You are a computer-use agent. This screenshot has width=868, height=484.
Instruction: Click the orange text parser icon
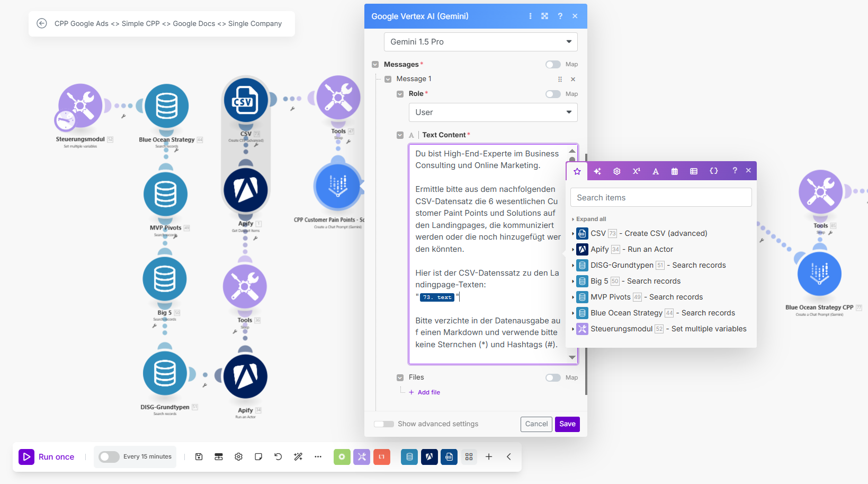point(381,456)
